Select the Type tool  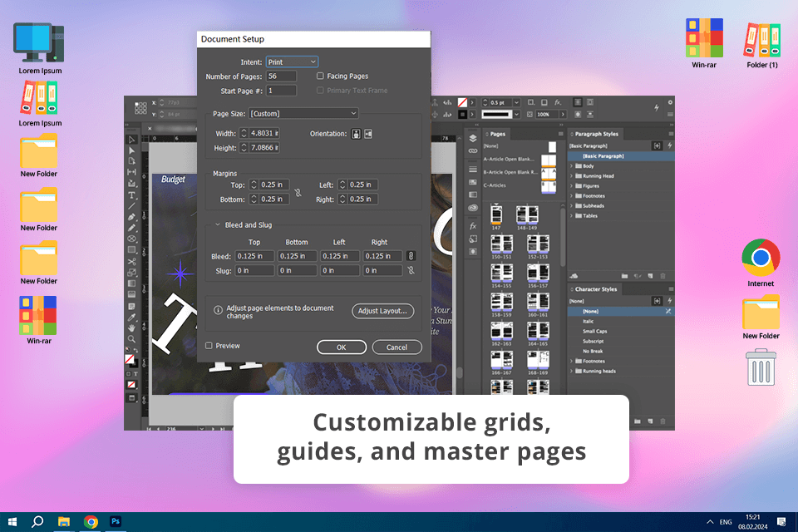coord(132,195)
